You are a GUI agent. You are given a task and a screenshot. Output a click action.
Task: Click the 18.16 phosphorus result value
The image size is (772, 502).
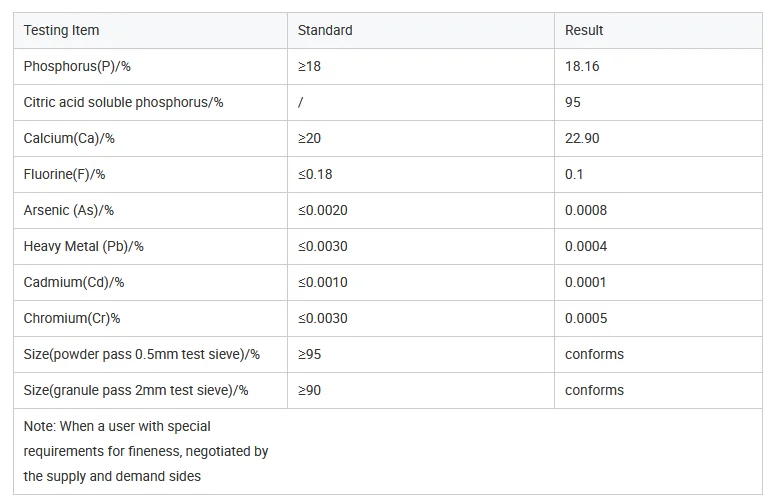(x=582, y=66)
